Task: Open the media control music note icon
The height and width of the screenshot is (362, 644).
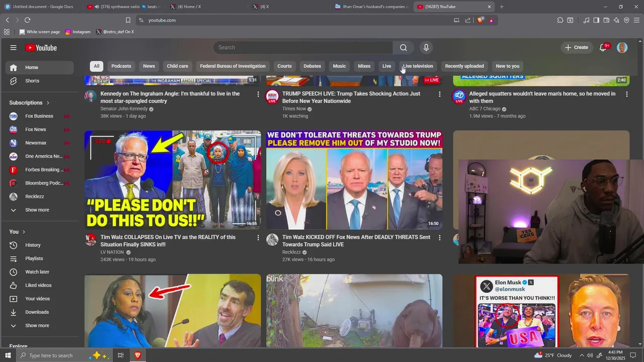Action: point(586,20)
